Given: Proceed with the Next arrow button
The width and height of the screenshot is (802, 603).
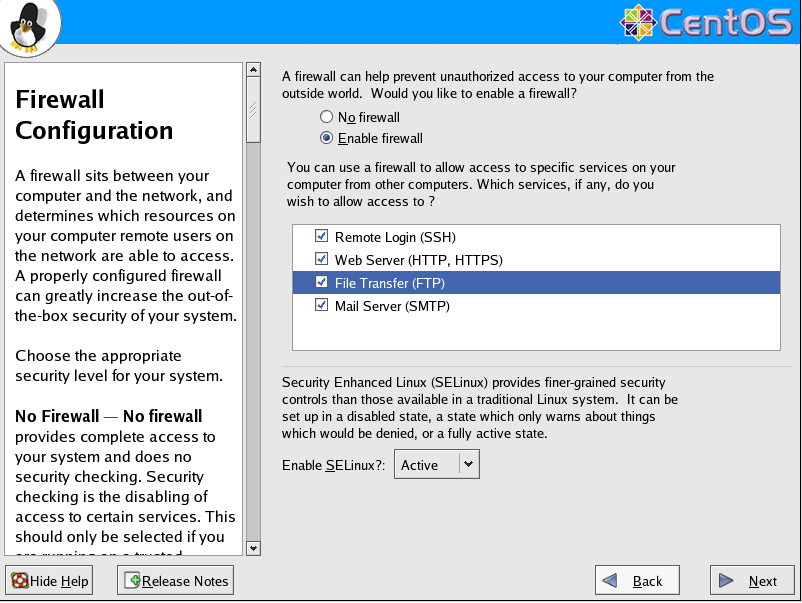Looking at the screenshot, I should click(x=752, y=581).
